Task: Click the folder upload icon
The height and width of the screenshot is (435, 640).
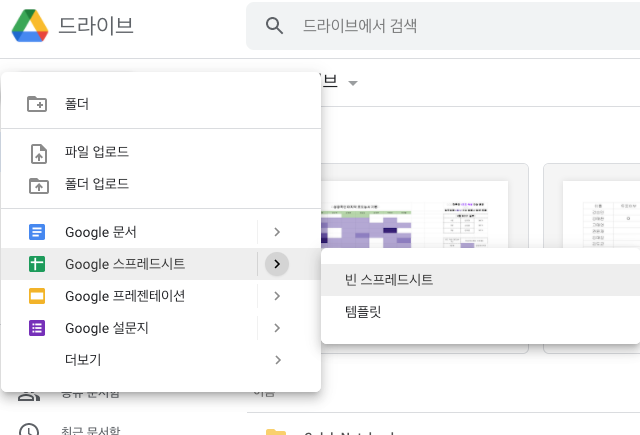Action: coord(39,186)
